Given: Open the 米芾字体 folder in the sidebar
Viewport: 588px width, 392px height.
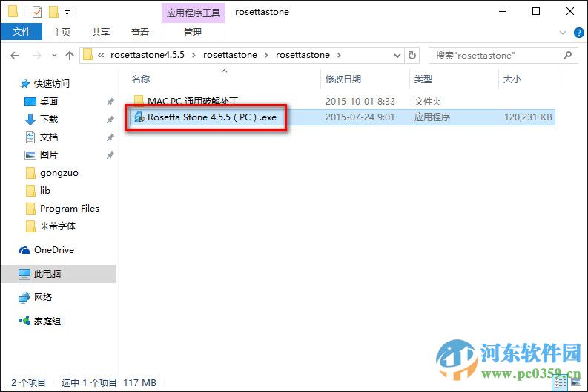Looking at the screenshot, I should coord(58,226).
